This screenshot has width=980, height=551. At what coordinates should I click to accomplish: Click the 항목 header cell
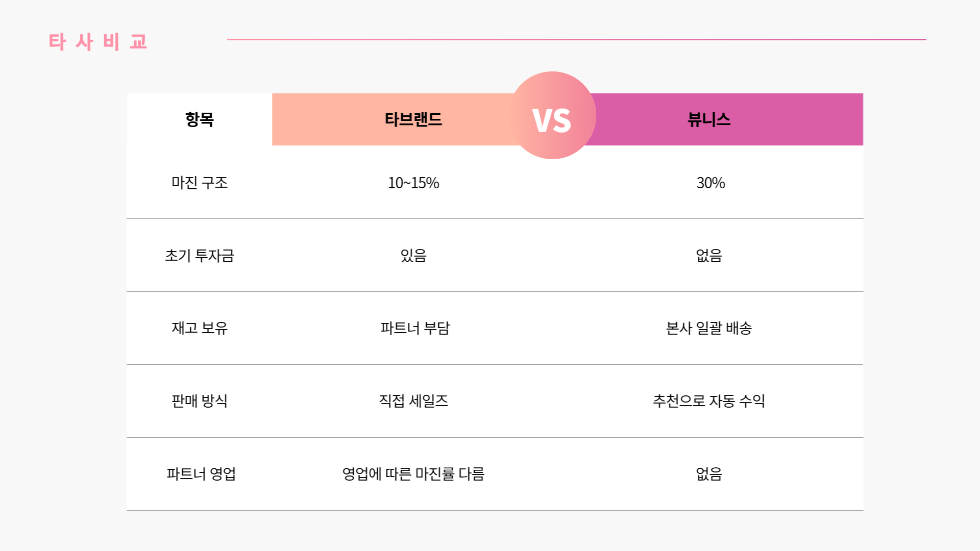point(200,119)
